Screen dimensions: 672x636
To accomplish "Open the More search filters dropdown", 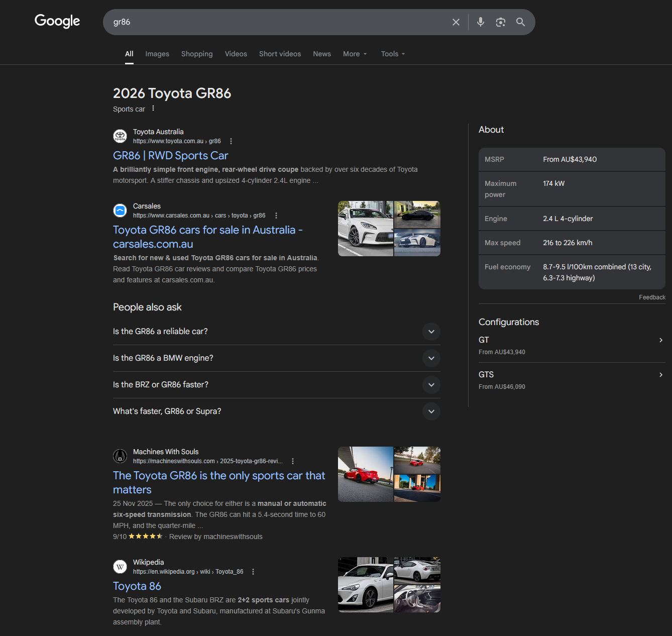I will (x=355, y=54).
